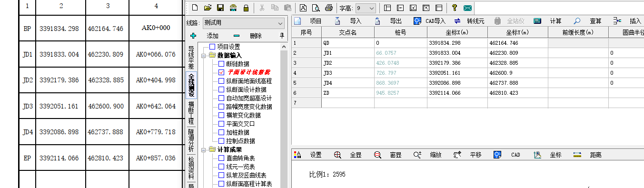Toggle the 直曲转角表 checkbox
Viewport: 644px width, 188px height.
coord(221,158)
